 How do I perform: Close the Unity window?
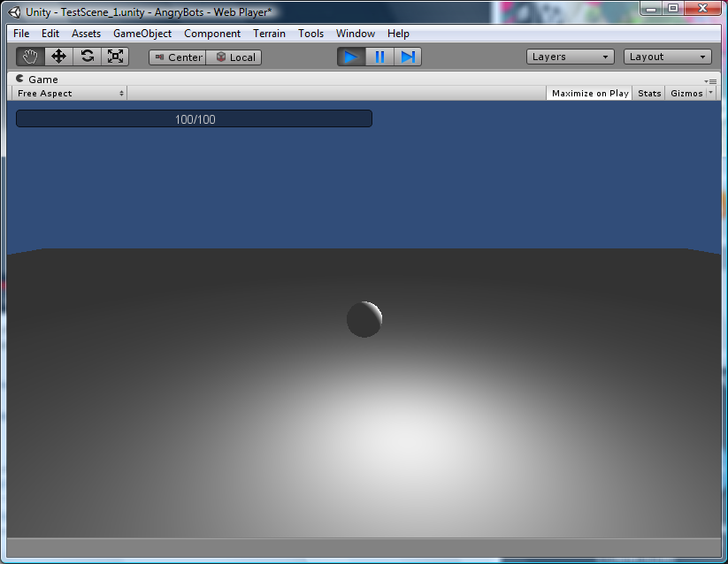coord(702,8)
